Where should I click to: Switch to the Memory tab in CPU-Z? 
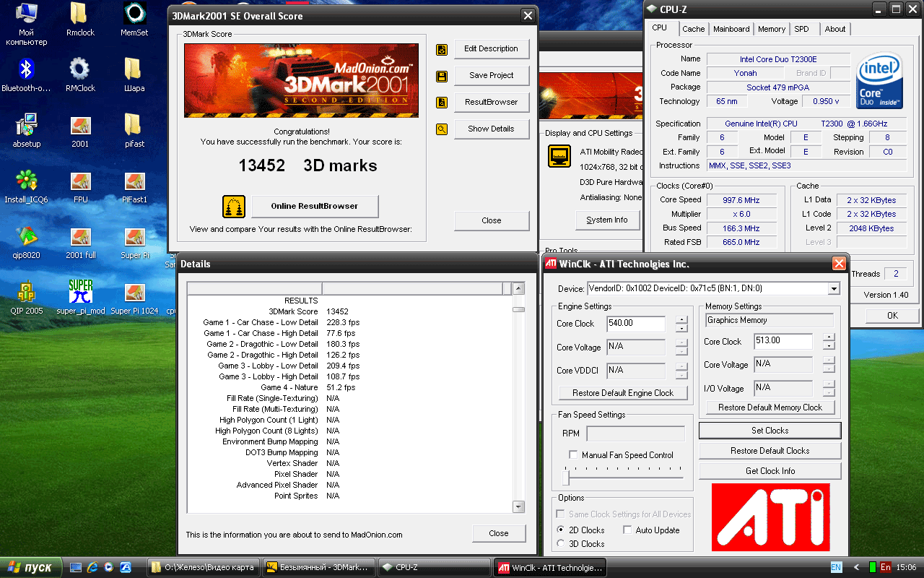pos(772,29)
